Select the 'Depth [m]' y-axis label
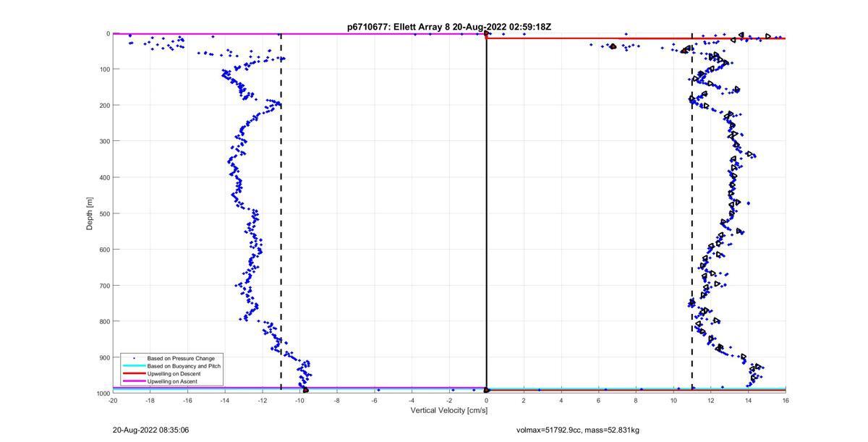868x442 pixels. 90,213
